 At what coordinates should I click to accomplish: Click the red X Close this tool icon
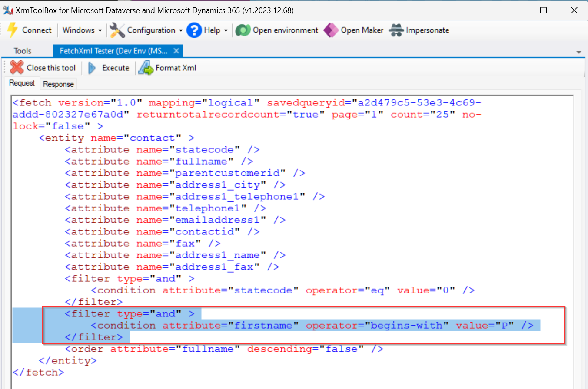[17, 68]
